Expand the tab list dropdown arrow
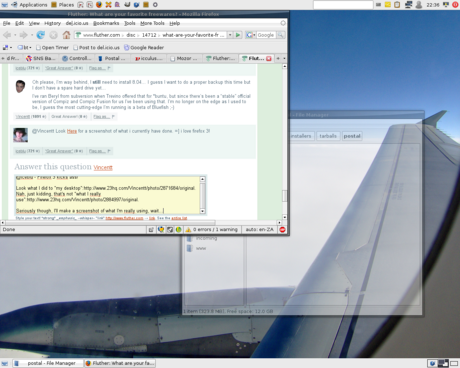Viewport: 460px width, 368px height. [284, 58]
